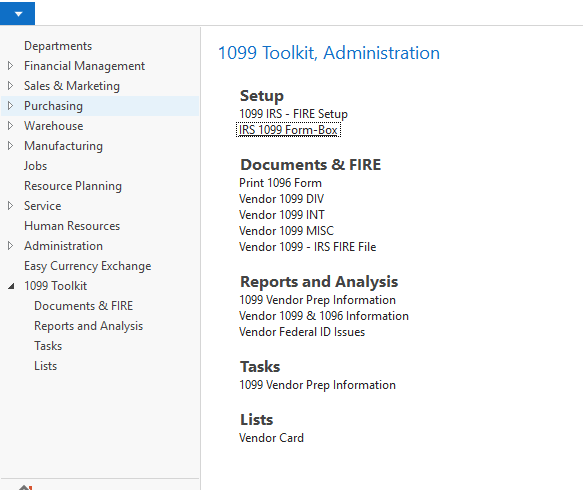The image size is (583, 490).
Task: Expand the Purchasing node arrow
Action: (x=10, y=106)
